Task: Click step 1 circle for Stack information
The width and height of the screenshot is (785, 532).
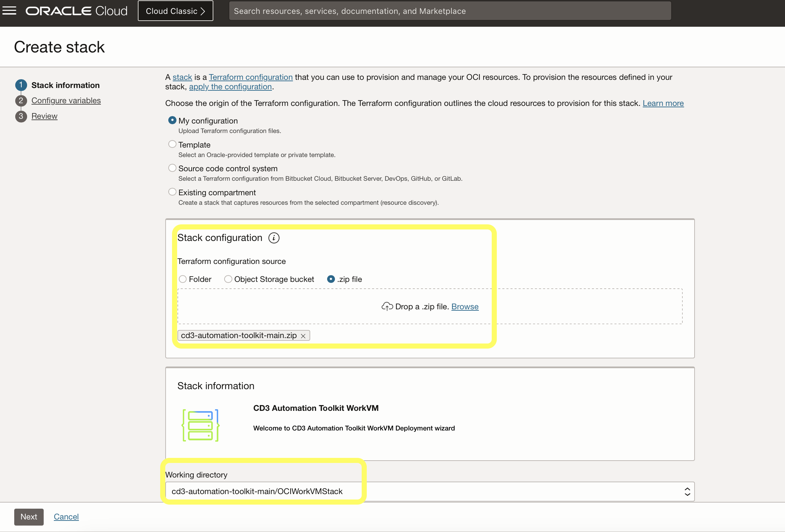Action: coord(21,85)
